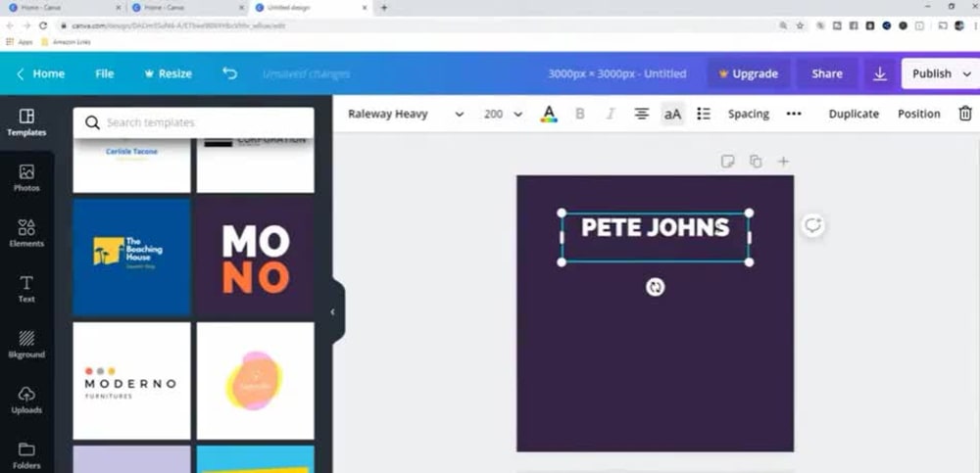Switch to the Untitled design browser tab
This screenshot has height=473, width=980.
pos(311,8)
